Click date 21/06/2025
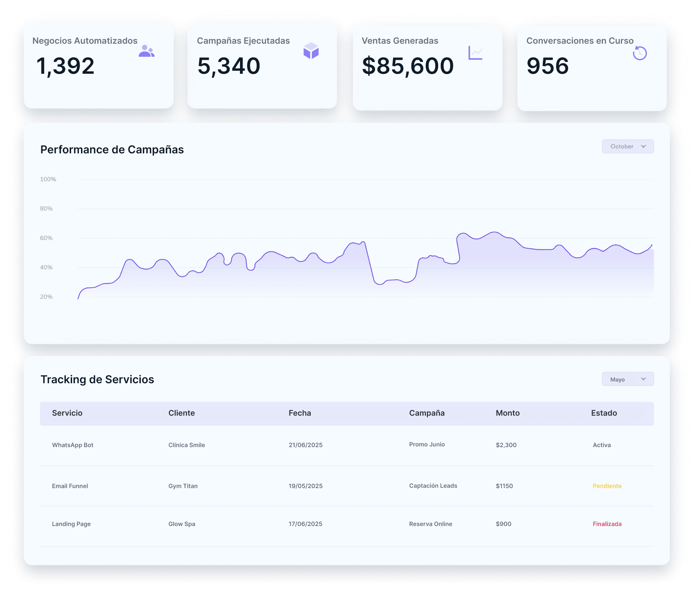The image size is (700, 595). [306, 445]
